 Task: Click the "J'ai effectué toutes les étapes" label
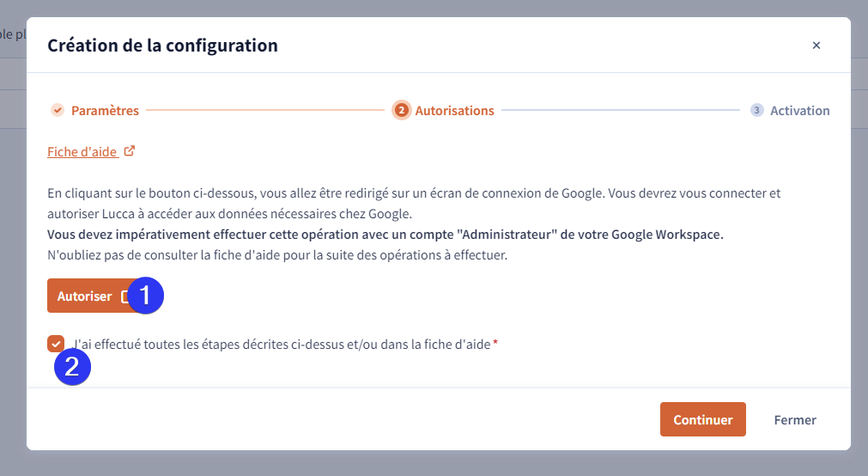(282, 345)
